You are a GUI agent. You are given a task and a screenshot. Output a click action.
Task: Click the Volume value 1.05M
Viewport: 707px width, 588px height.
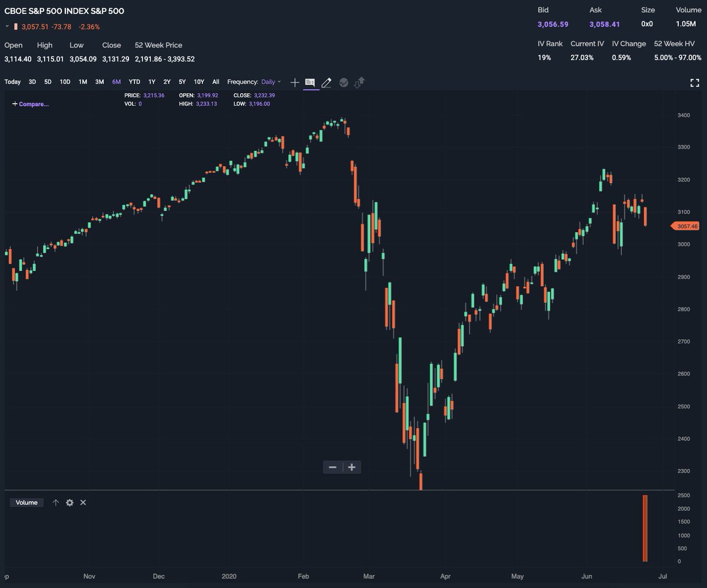point(686,24)
